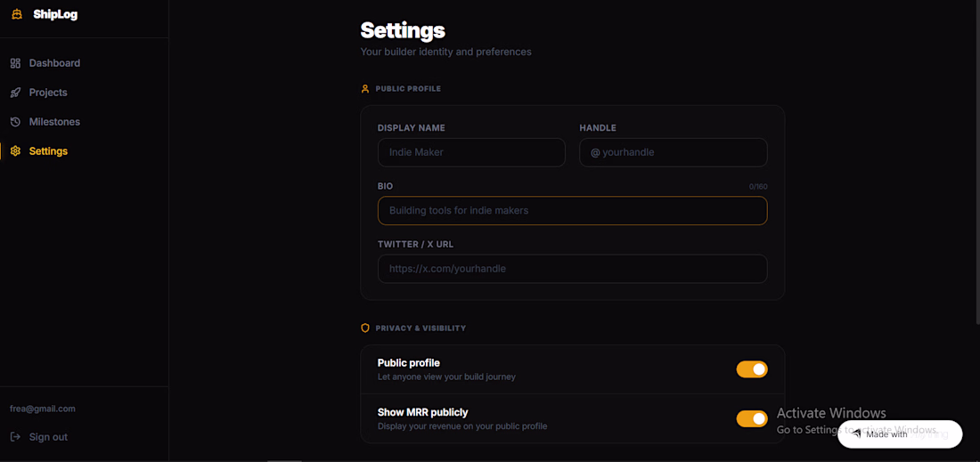Disable the Public profile toggle
The image size is (980, 462).
[x=752, y=369]
